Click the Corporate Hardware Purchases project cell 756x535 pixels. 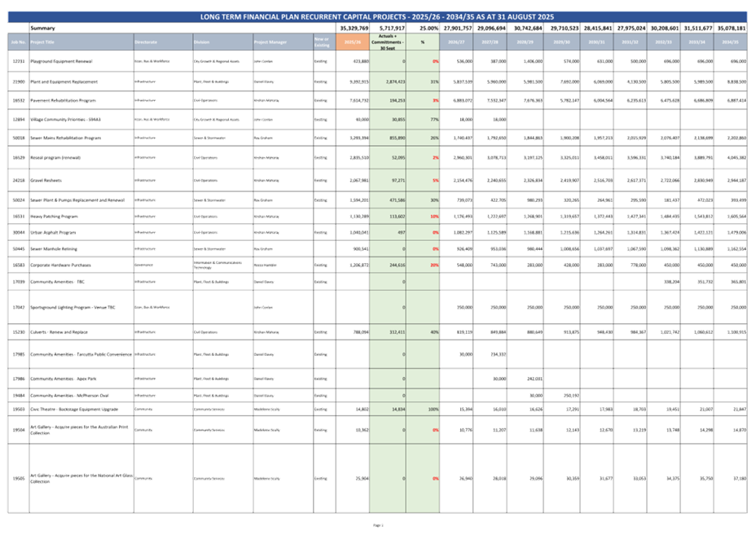[x=81, y=265]
